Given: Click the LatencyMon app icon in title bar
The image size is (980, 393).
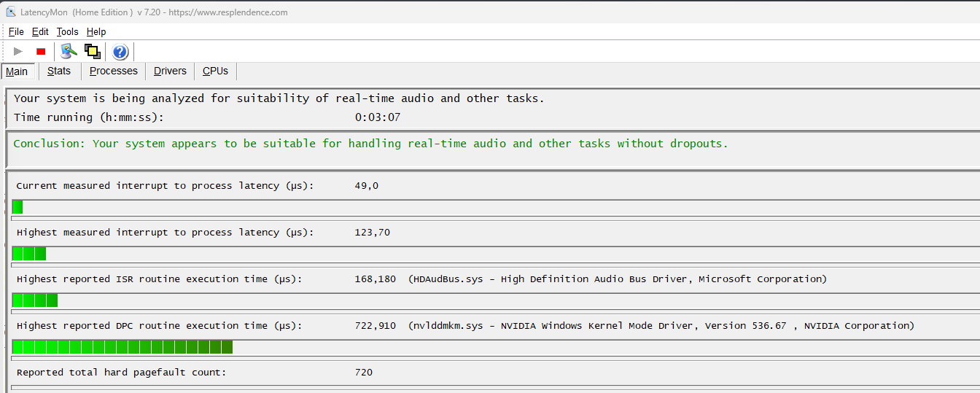Looking at the screenshot, I should pyautogui.click(x=11, y=12).
